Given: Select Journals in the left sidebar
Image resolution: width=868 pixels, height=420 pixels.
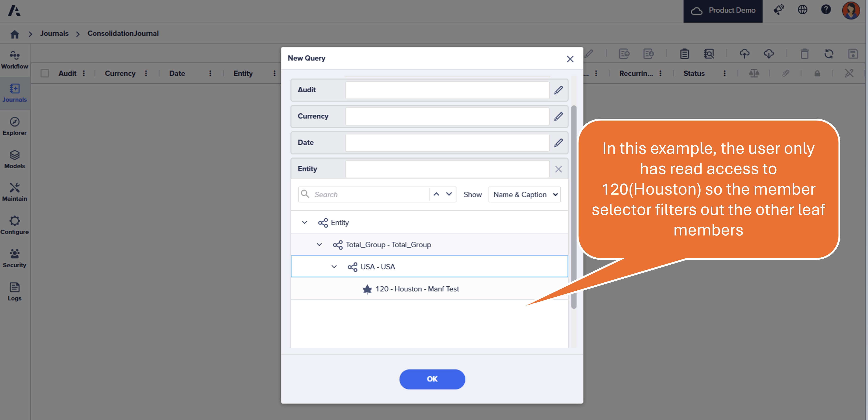Looking at the screenshot, I should point(14,93).
